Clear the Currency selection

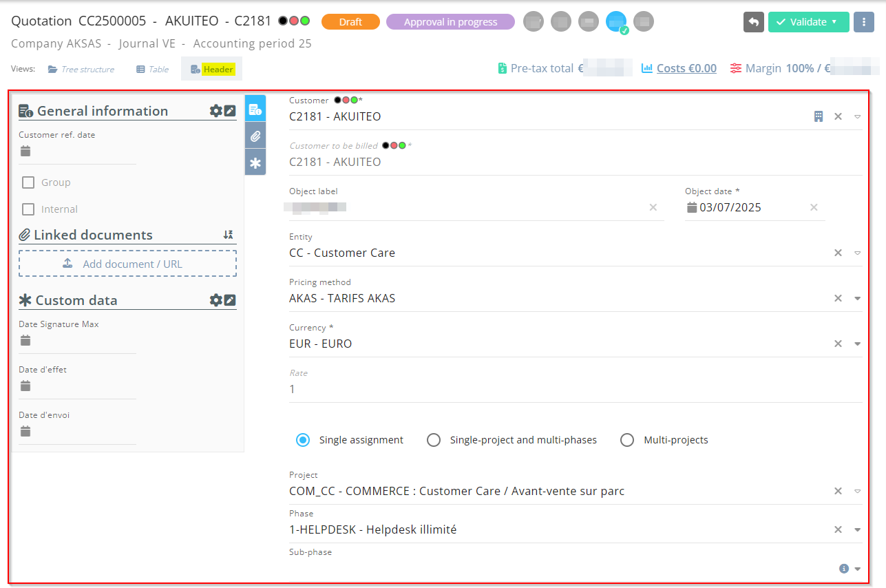click(838, 344)
